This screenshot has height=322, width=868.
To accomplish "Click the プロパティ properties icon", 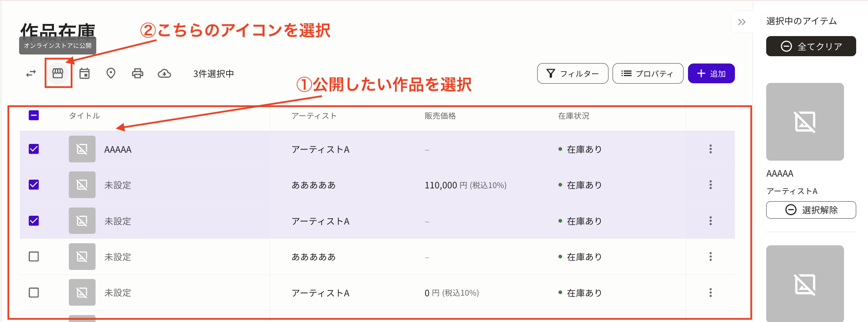I will tap(647, 73).
